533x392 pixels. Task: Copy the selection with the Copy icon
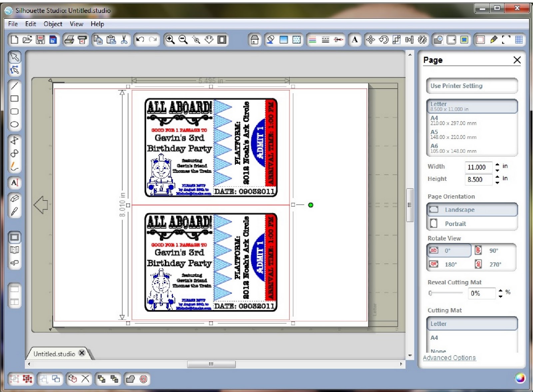click(98, 40)
